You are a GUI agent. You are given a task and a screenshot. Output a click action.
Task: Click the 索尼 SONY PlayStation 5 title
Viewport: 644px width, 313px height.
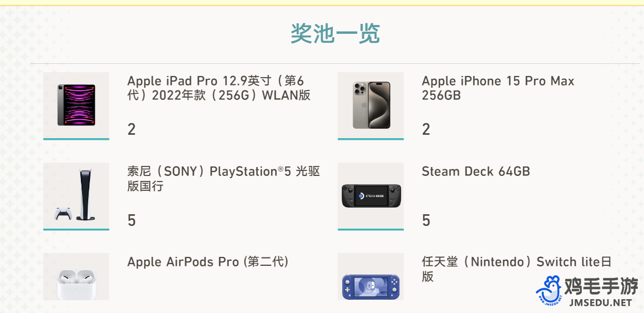pyautogui.click(x=224, y=179)
